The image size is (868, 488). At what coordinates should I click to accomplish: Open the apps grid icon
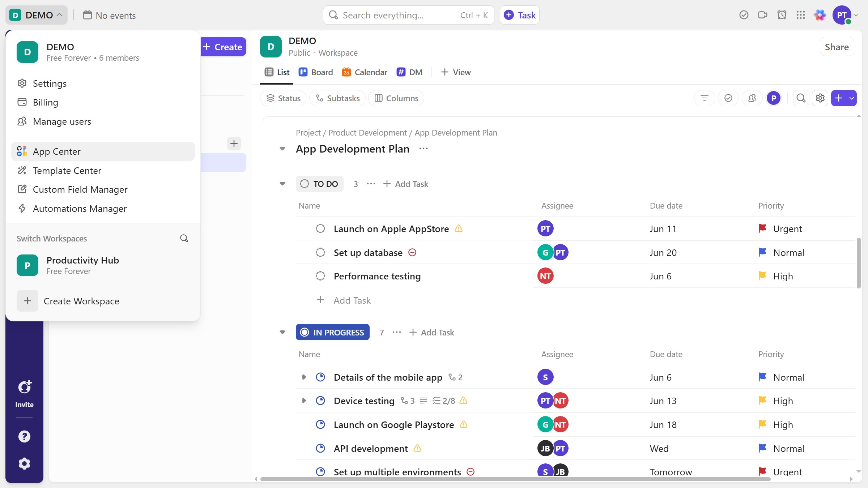coord(801,15)
